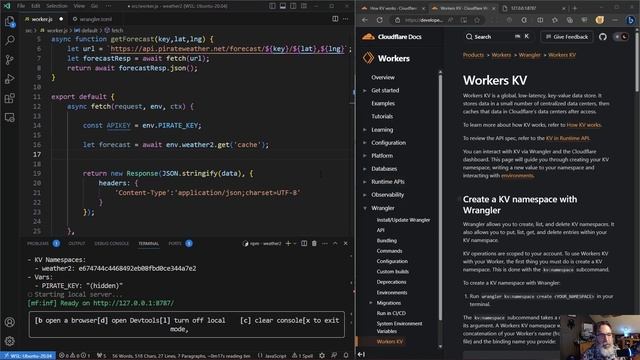Open a new browser tab

click(x=575, y=8)
